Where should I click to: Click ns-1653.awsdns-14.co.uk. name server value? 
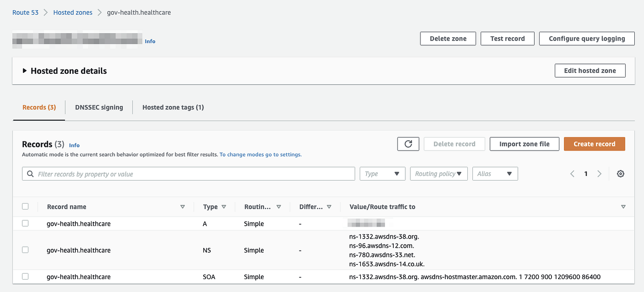(387, 264)
